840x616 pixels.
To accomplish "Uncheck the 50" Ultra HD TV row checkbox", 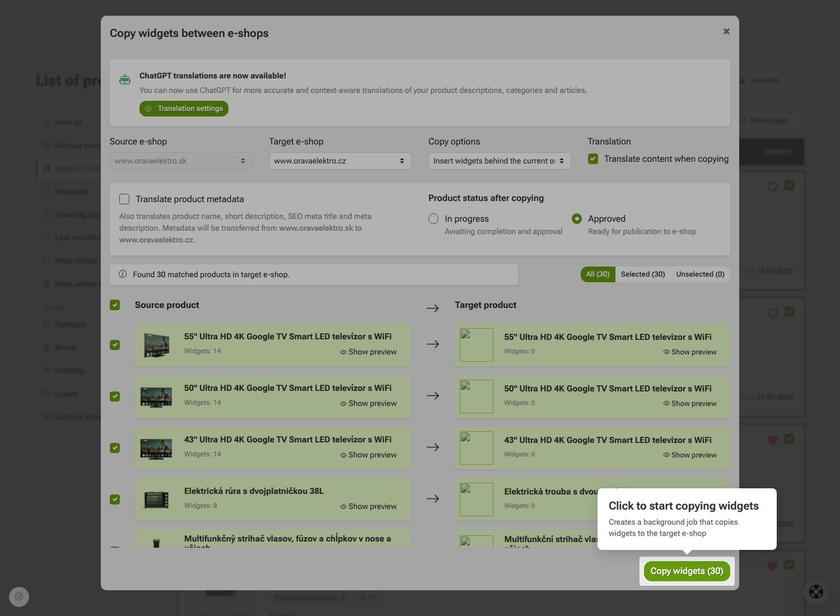I will click(115, 396).
